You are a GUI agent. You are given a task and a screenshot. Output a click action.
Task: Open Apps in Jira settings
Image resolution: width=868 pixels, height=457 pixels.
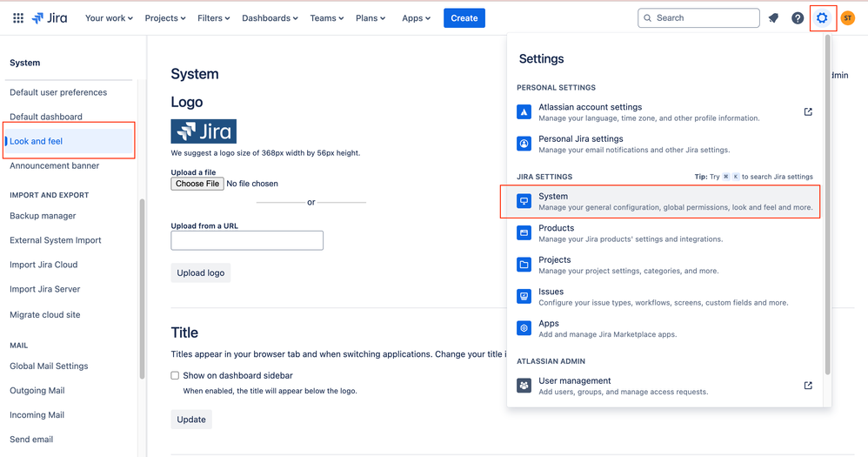[x=664, y=328]
